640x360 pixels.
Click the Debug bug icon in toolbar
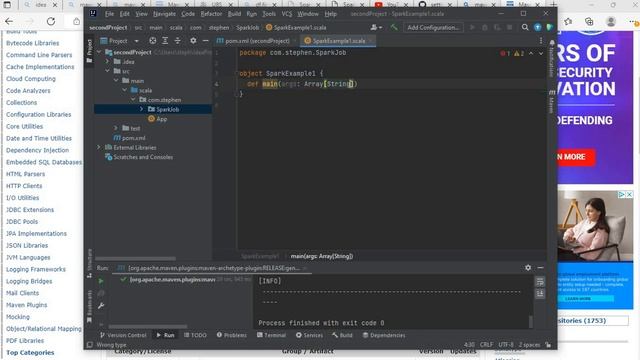pos(485,27)
